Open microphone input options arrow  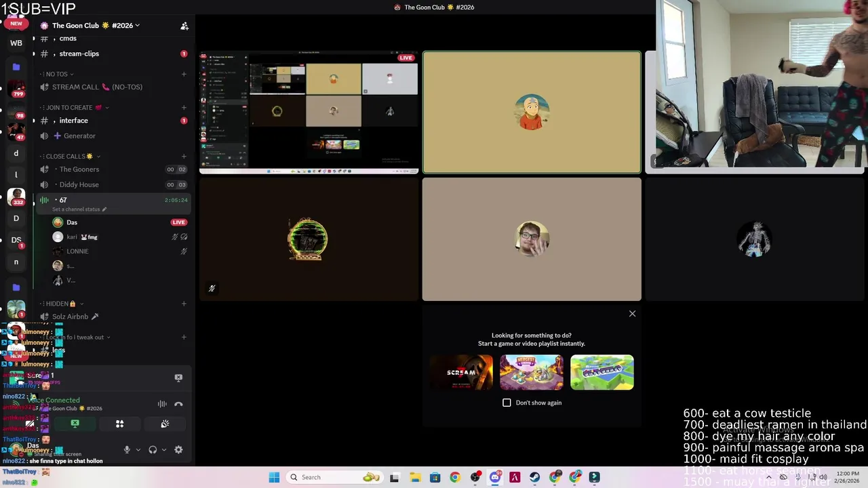tap(138, 449)
